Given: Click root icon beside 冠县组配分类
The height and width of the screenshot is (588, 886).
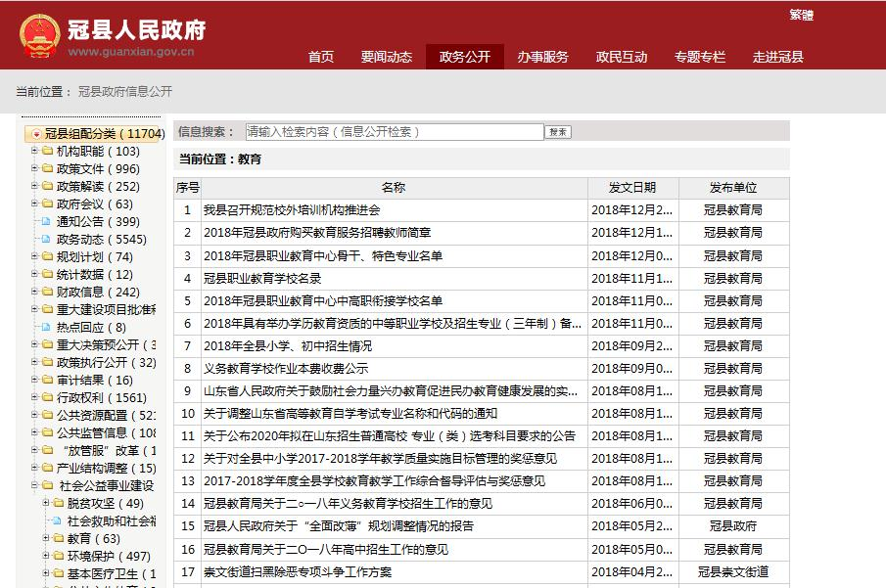Looking at the screenshot, I should [x=36, y=134].
